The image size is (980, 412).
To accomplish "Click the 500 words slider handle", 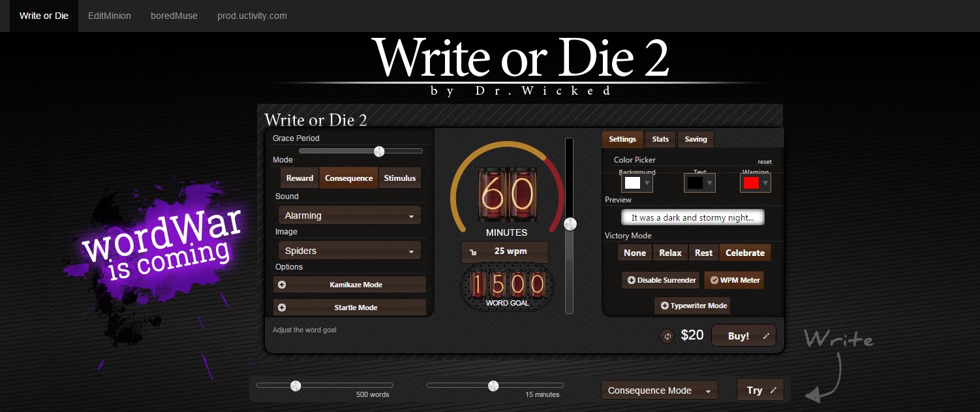I will [296, 385].
